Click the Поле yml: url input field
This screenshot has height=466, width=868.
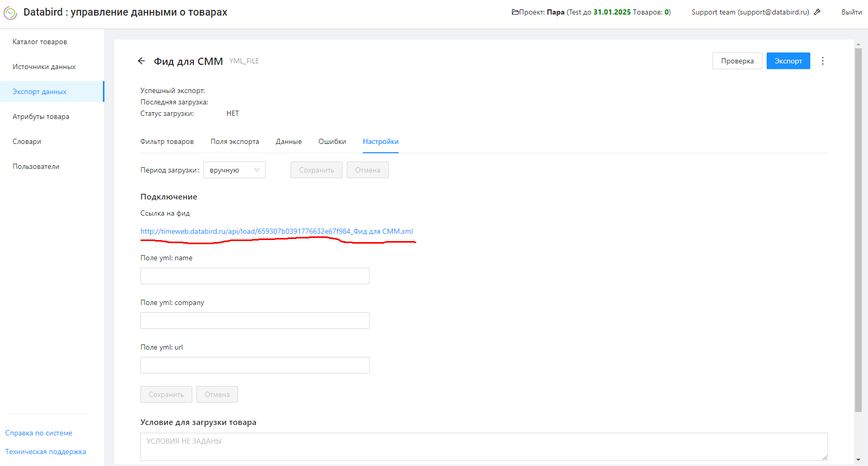pyautogui.click(x=255, y=365)
